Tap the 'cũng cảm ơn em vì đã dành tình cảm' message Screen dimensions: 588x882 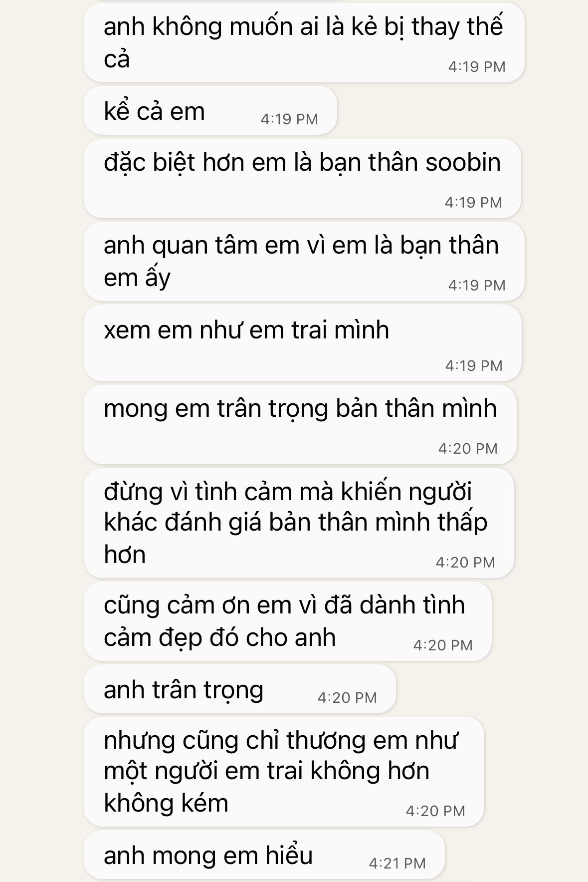[287, 621]
